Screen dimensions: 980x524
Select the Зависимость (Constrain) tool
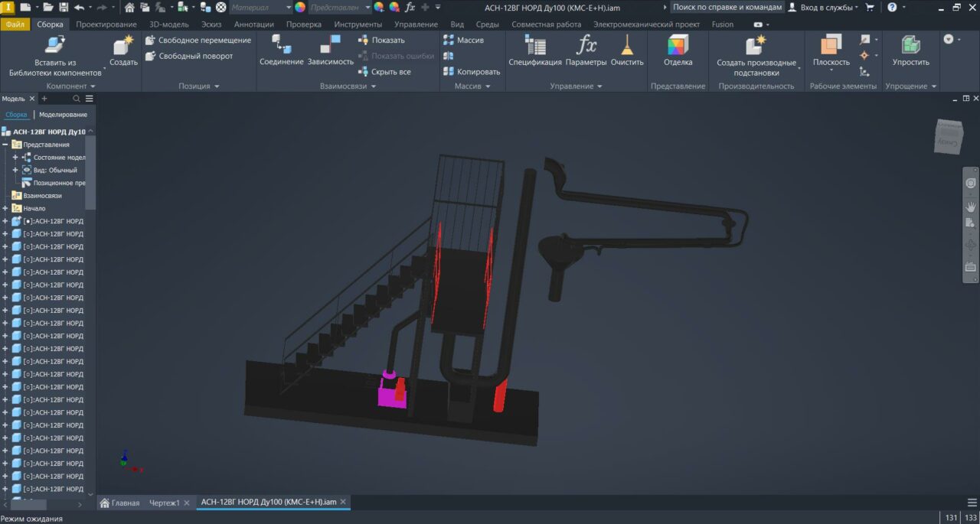[331, 46]
